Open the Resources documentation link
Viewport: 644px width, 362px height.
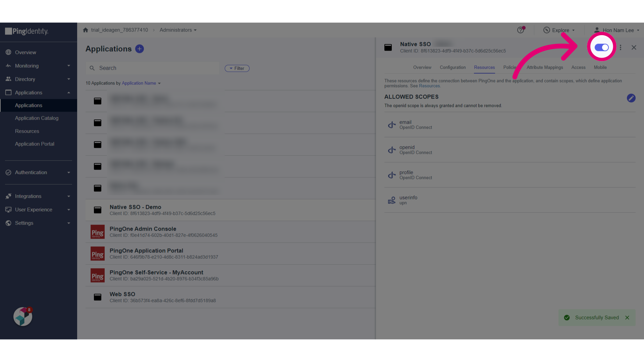429,86
